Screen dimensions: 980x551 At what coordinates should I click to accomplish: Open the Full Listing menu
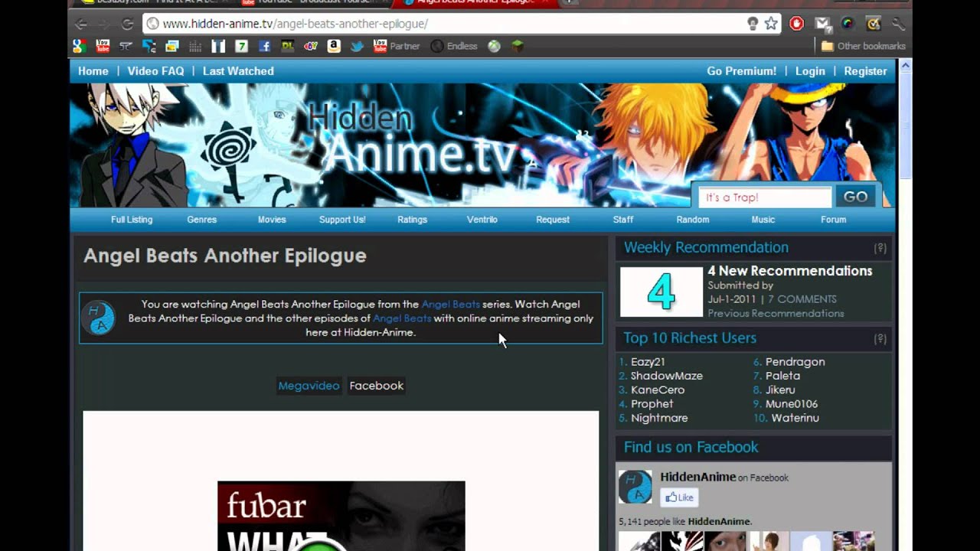tap(132, 220)
